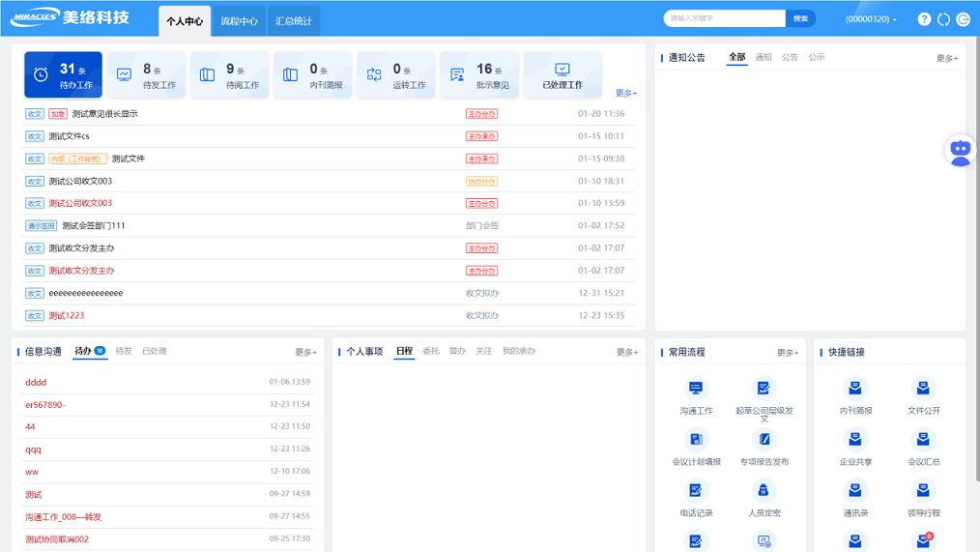Launch the 沟通工作 workflow icon
The height and width of the screenshot is (552, 980).
click(x=695, y=389)
